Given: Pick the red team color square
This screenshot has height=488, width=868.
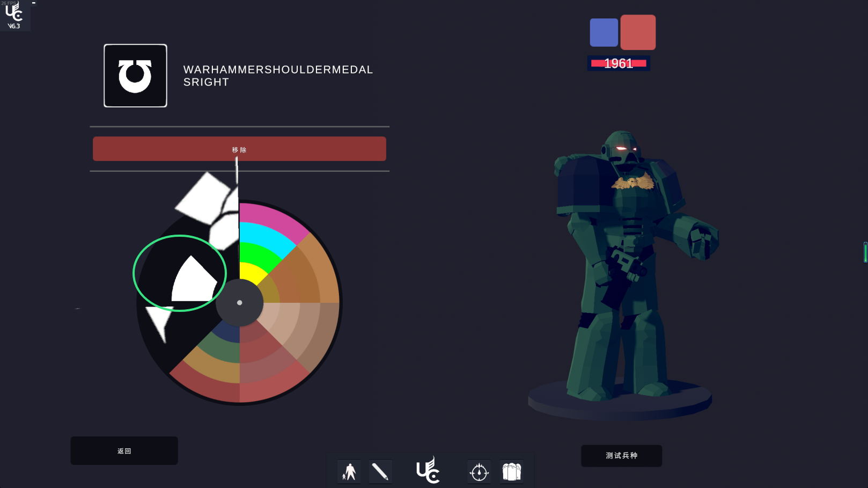Looking at the screenshot, I should click(638, 32).
